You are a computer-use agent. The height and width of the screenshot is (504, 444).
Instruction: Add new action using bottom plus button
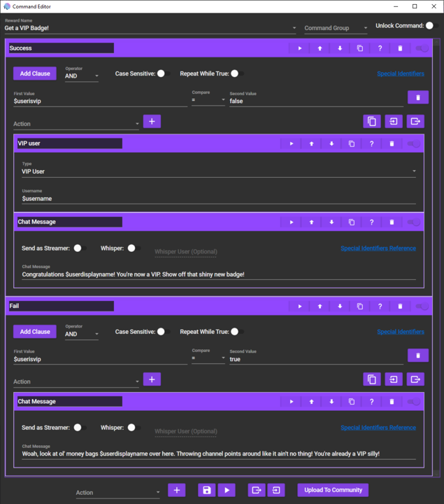click(177, 490)
